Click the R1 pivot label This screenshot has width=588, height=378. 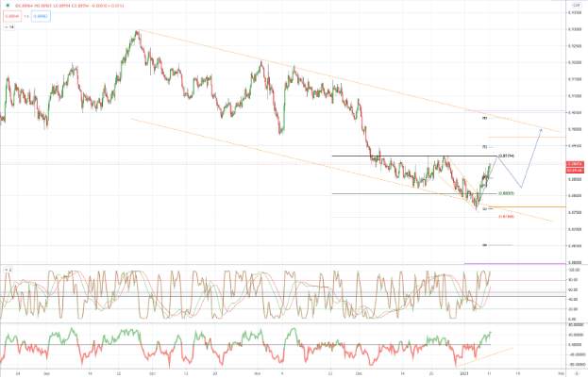point(484,146)
